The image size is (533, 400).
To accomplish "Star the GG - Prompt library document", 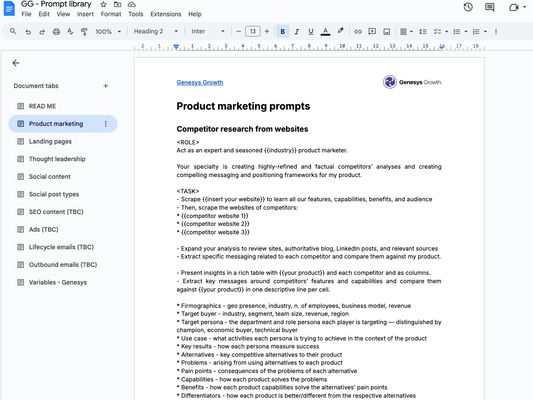I will point(104,4).
